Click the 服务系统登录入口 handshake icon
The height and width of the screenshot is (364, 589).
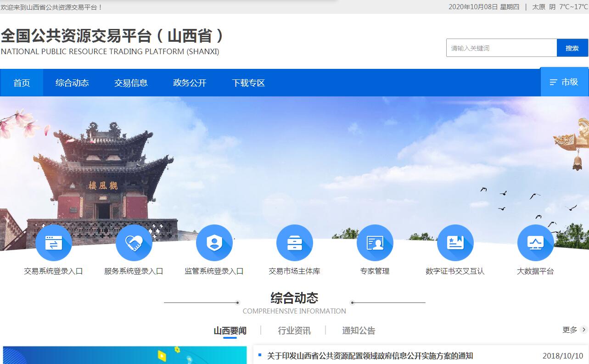[134, 243]
